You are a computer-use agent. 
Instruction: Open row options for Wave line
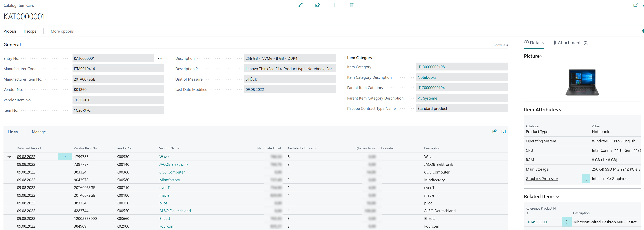tap(65, 157)
